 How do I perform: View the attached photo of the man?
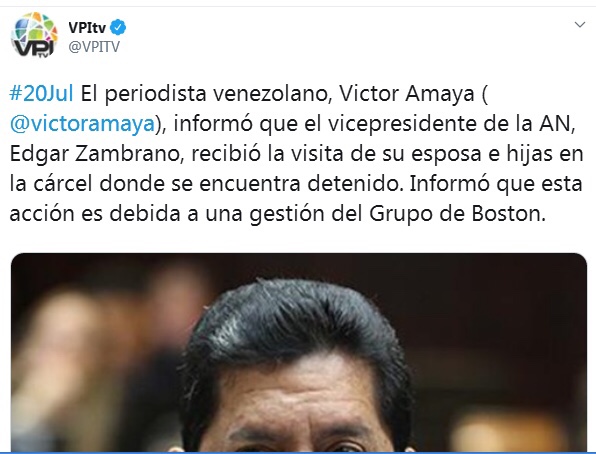pos(299,352)
